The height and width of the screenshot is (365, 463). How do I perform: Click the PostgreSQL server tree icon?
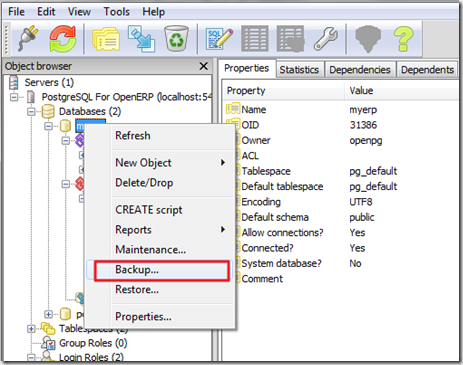31,97
